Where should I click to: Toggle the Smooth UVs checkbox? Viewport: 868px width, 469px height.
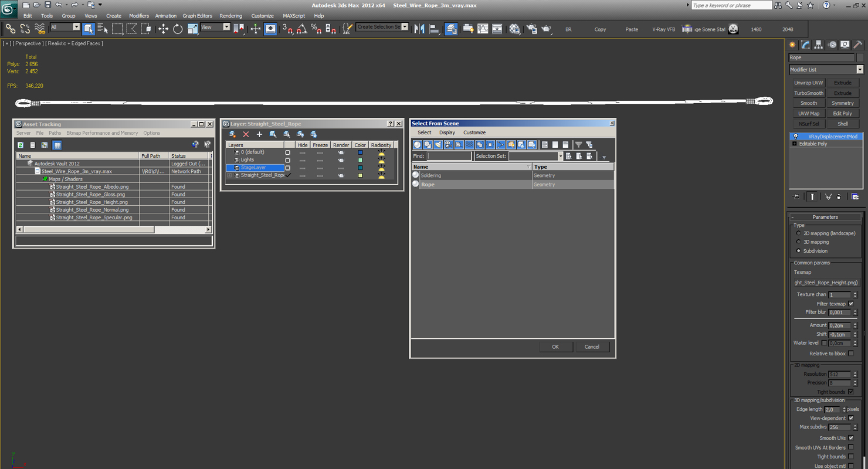(851, 438)
